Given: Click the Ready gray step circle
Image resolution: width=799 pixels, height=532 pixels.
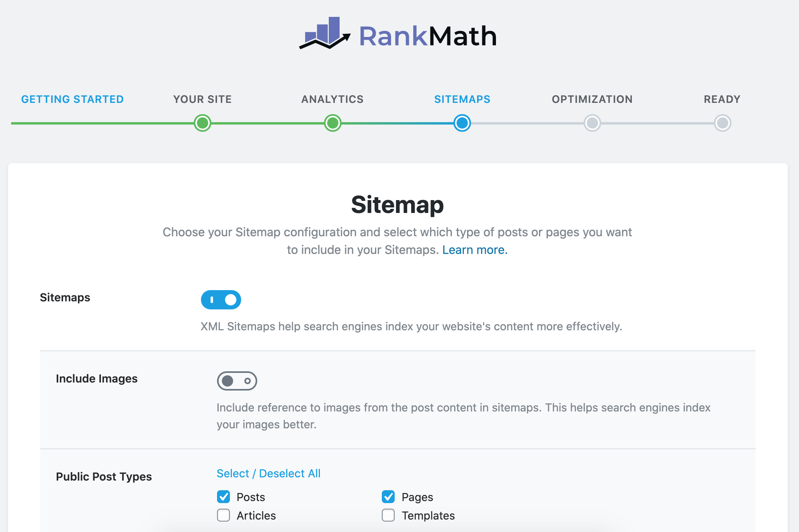Looking at the screenshot, I should pyautogui.click(x=723, y=123).
